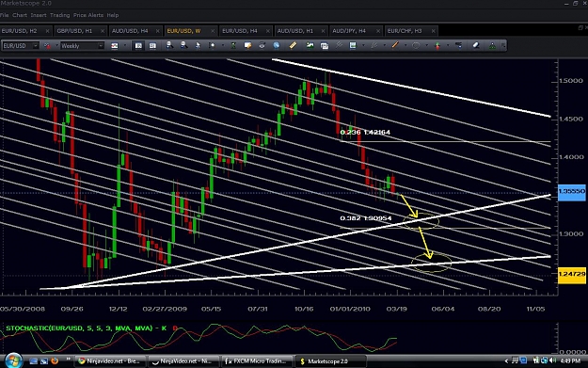
Task: Select the ellipse shape drawing tool
Action: (416, 45)
